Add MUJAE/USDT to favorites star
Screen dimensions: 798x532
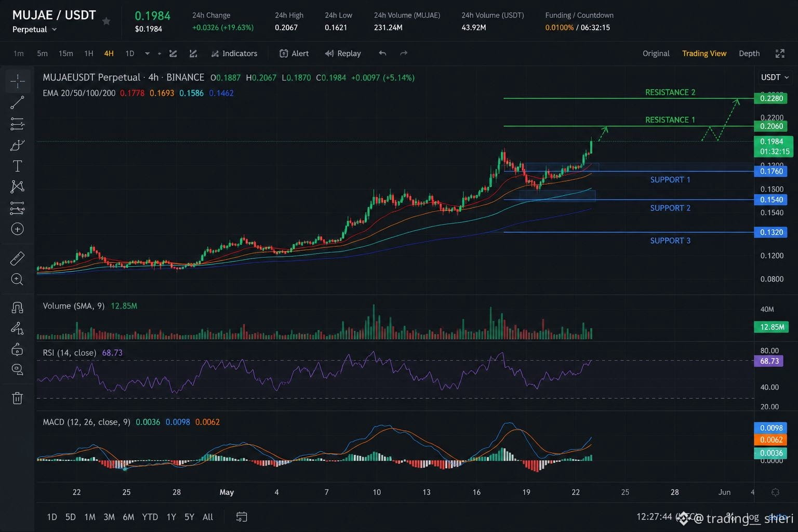pyautogui.click(x=106, y=21)
